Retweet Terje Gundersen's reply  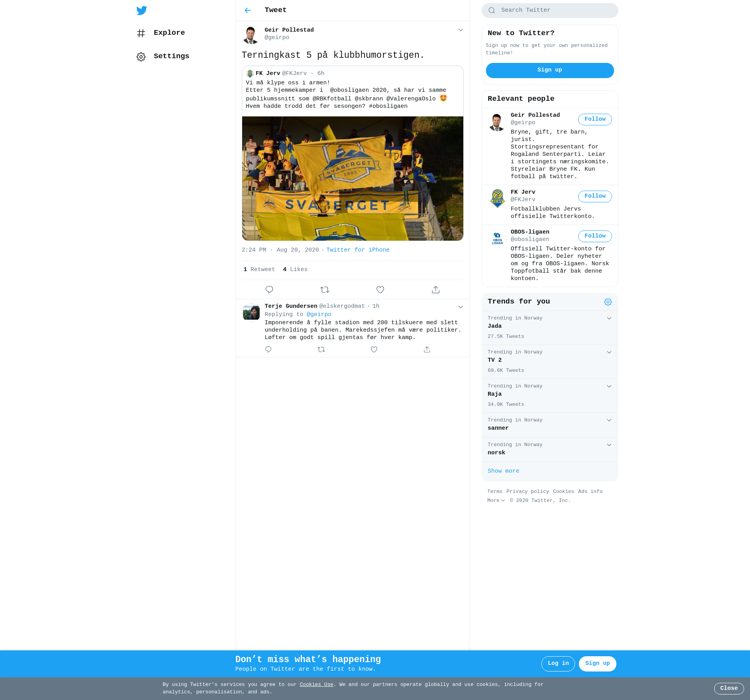pos(321,350)
